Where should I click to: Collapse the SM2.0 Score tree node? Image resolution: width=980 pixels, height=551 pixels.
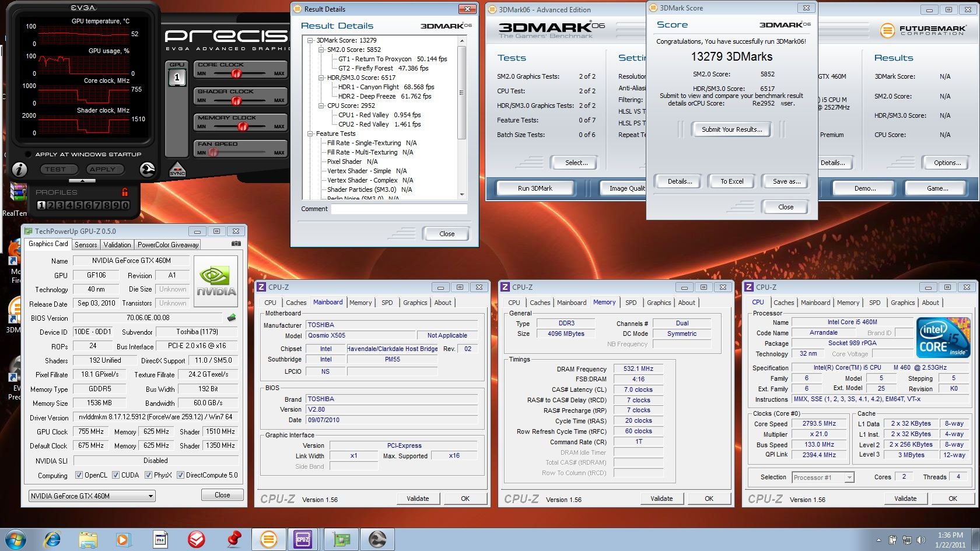[x=321, y=50]
